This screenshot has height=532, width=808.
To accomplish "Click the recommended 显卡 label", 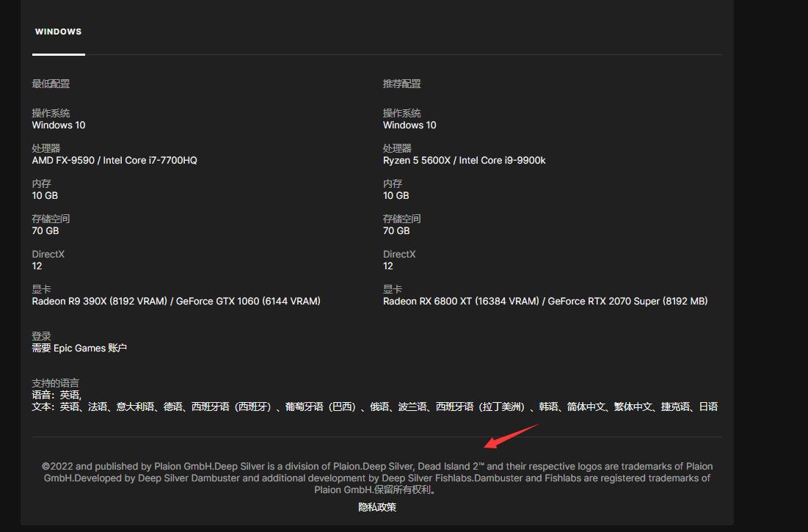I will pos(393,289).
